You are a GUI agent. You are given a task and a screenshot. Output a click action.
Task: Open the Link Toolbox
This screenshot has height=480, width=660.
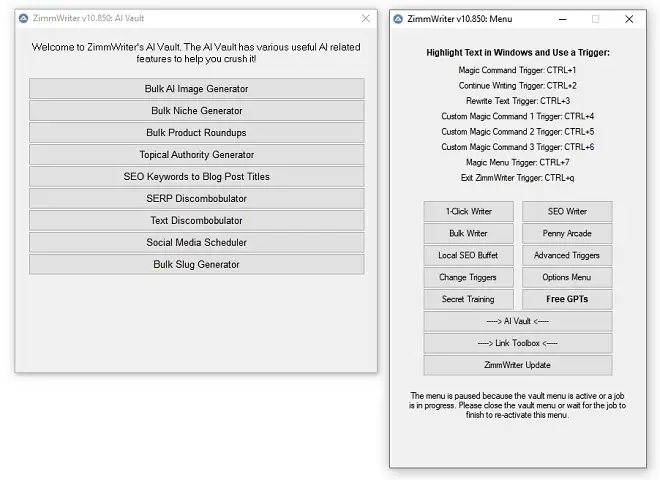(517, 344)
